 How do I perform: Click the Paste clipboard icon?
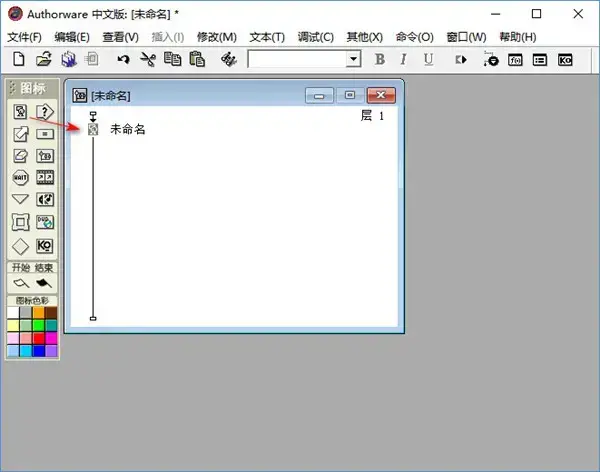[x=197, y=59]
